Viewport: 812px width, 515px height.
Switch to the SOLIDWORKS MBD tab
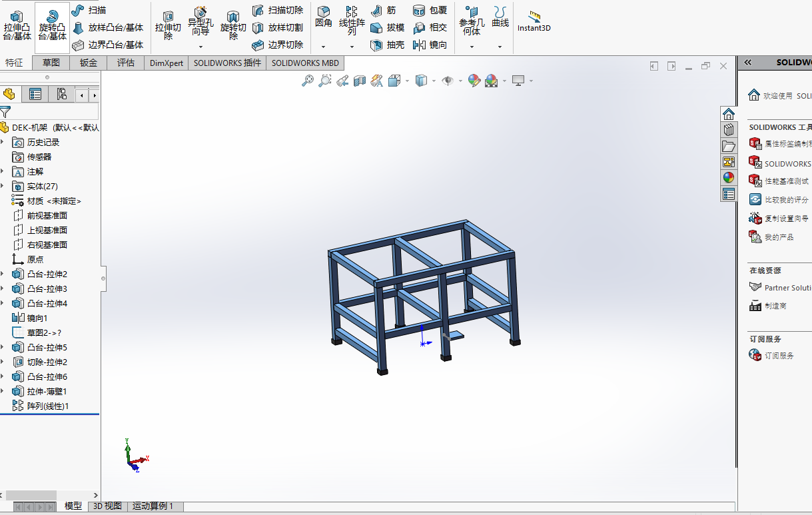click(x=305, y=63)
